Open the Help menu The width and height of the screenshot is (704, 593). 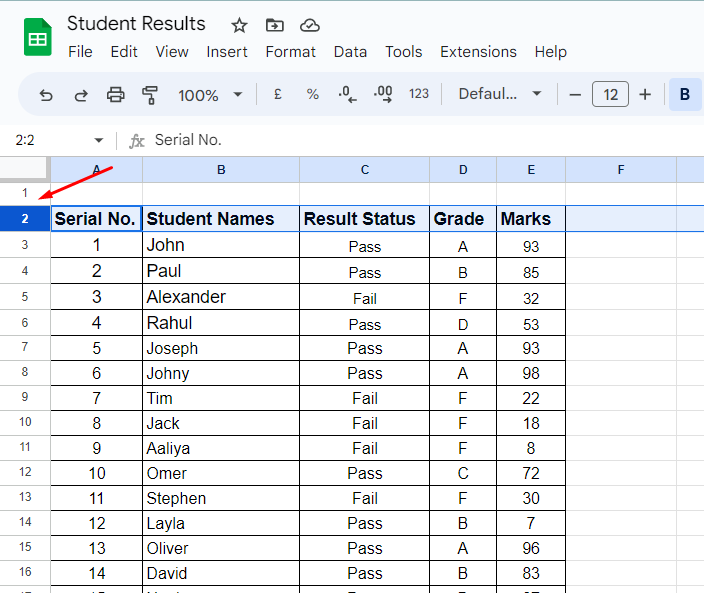550,52
